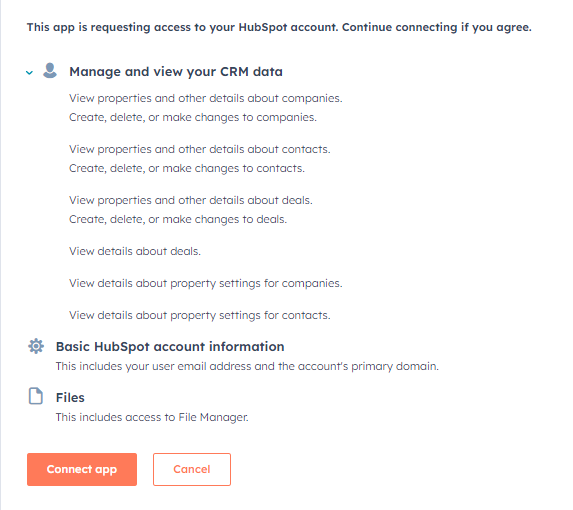Select the Files section heading
Viewport: 573px width, 510px height.
pos(70,397)
